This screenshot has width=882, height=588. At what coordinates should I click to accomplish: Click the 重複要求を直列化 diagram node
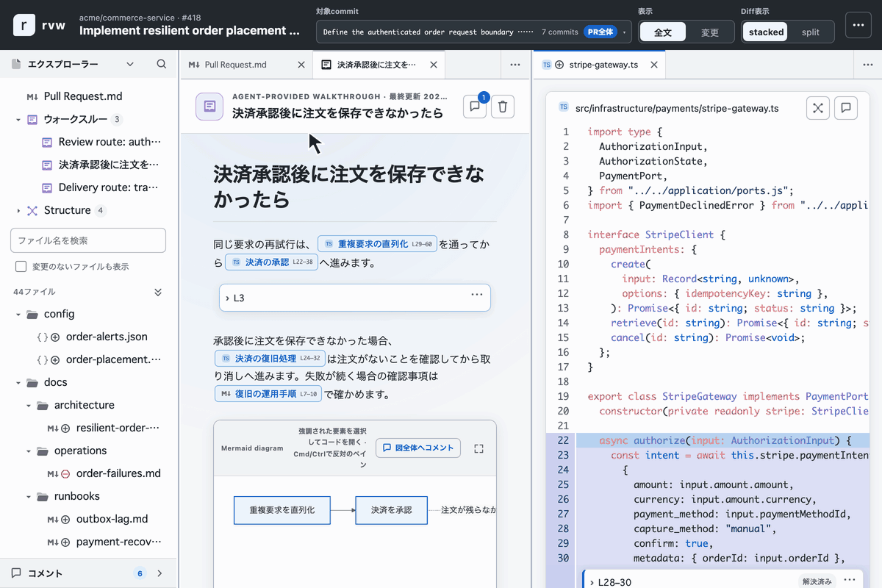[282, 509]
